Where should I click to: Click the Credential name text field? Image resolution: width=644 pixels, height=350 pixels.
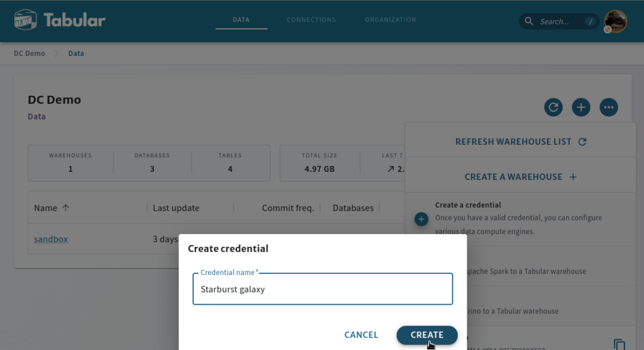323,289
